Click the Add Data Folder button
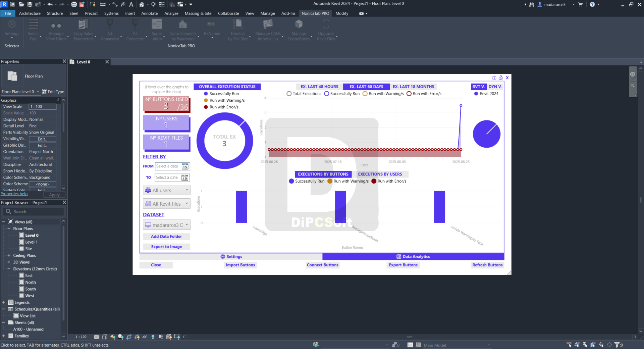 (166, 237)
